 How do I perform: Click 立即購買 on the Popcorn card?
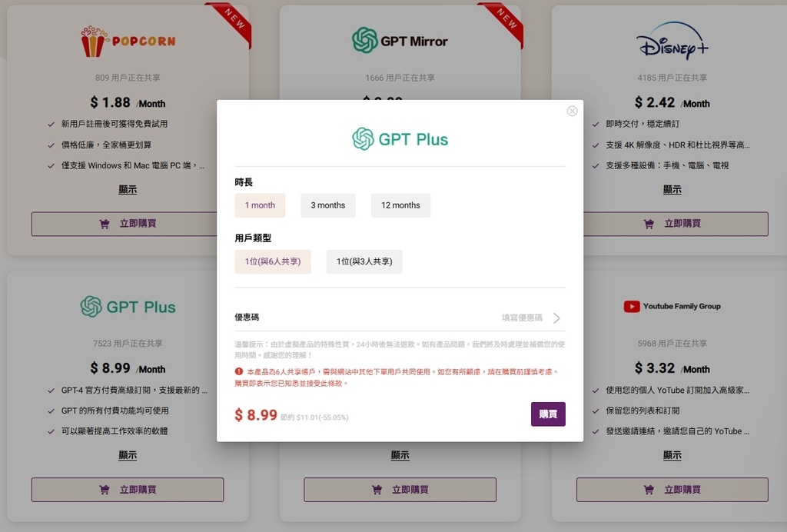[124, 224]
